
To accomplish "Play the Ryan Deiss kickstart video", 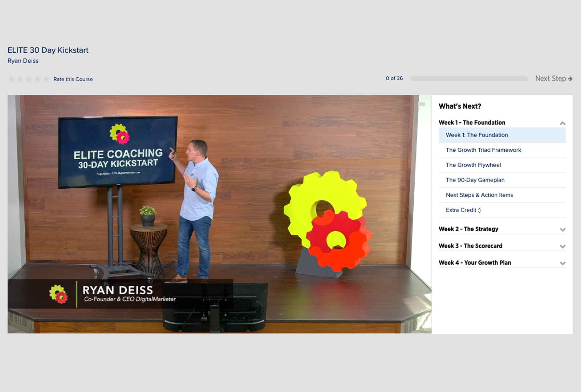I will (x=219, y=214).
